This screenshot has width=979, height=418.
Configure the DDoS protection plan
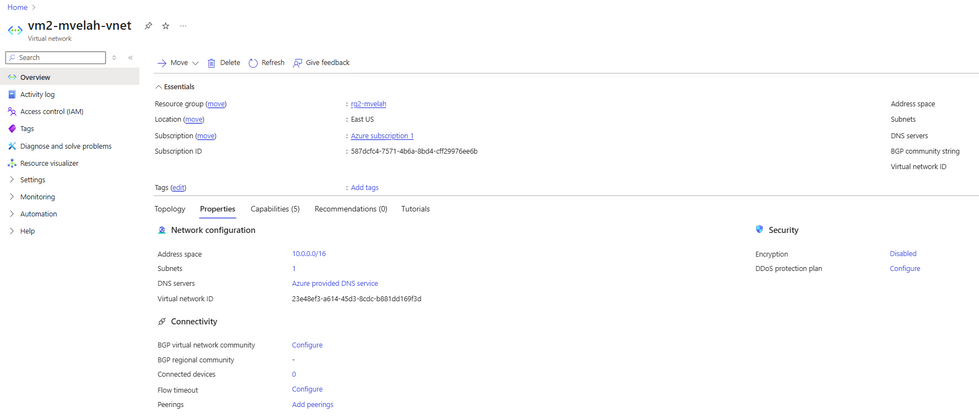905,269
